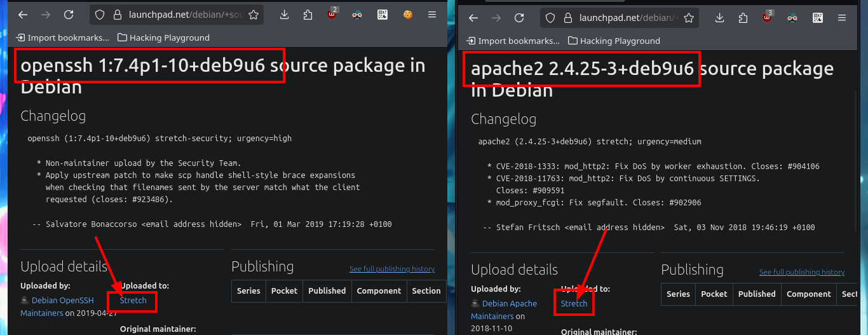Click the Changelog heading on the openssh page

point(53,116)
